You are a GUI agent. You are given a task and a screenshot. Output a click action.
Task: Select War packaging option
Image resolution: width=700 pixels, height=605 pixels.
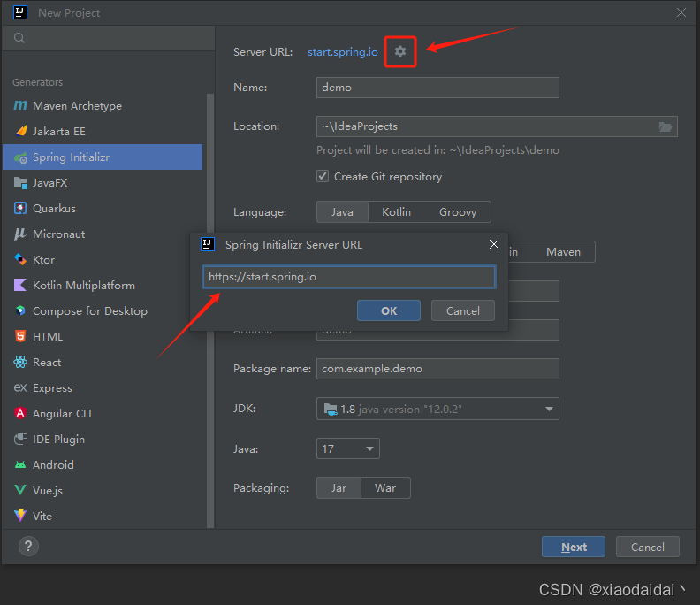pyautogui.click(x=385, y=488)
